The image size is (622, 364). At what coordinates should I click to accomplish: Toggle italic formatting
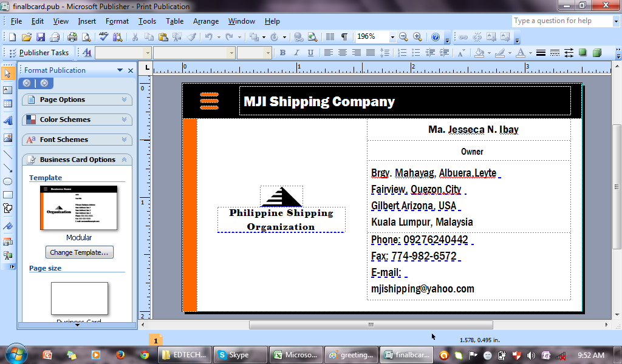[296, 53]
